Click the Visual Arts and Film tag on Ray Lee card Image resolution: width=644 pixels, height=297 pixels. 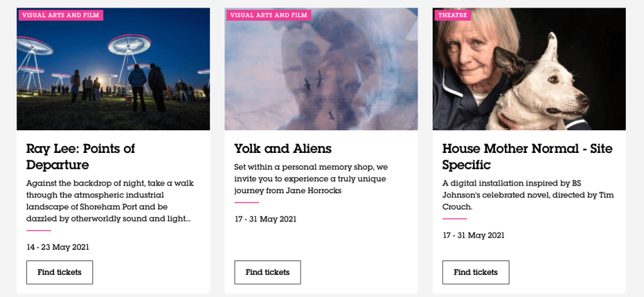[61, 15]
